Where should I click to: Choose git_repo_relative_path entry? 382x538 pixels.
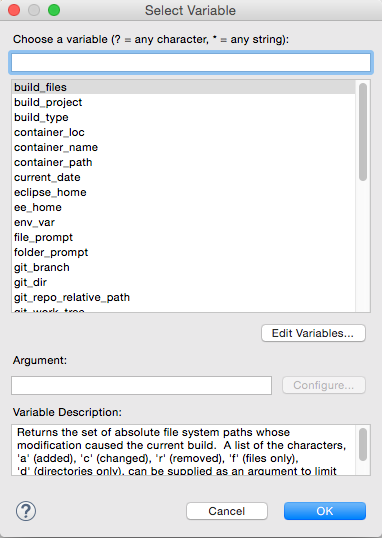click(184, 297)
